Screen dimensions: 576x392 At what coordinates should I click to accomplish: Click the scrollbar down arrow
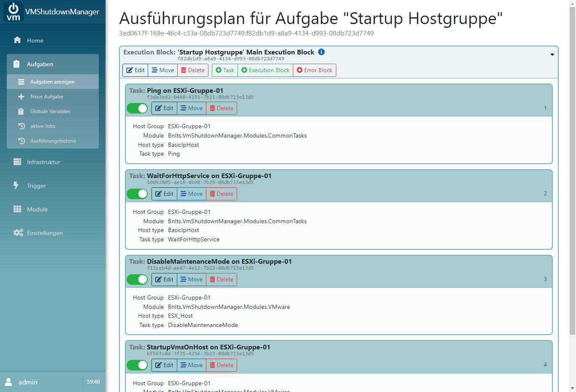coord(572,388)
